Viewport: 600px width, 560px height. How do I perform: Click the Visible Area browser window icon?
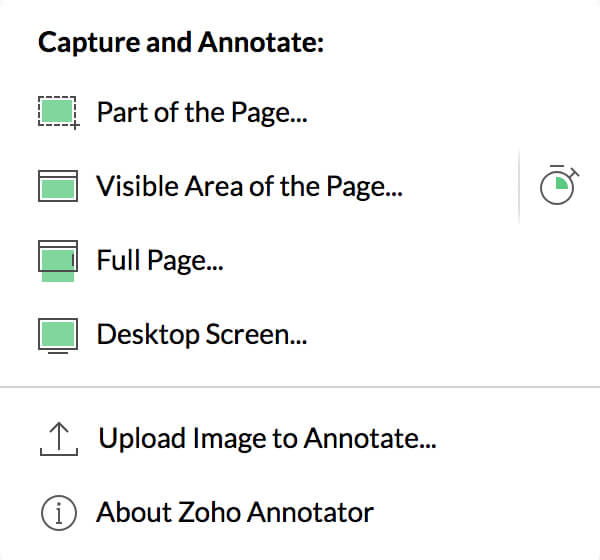pos(58,186)
